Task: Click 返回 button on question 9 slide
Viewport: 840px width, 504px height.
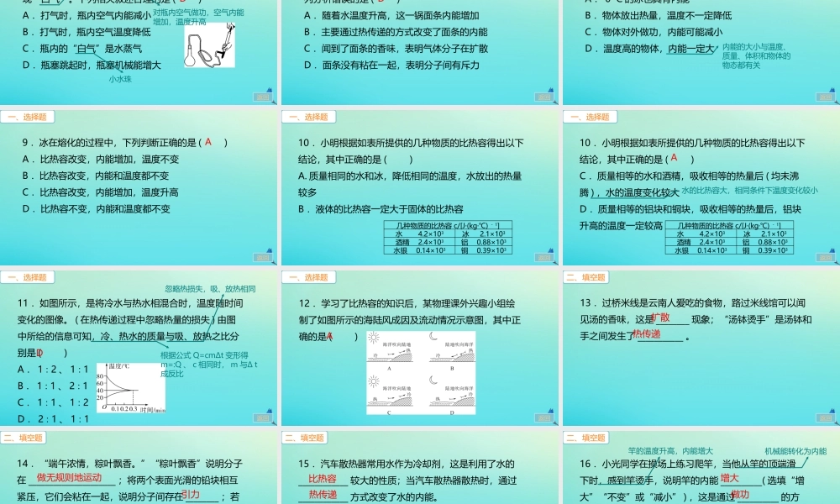Action: [x=263, y=258]
